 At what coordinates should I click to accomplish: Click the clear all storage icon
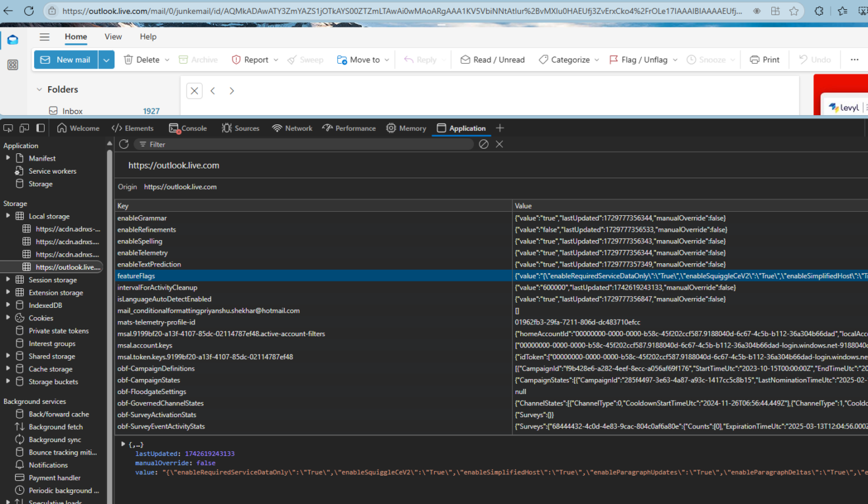point(484,144)
